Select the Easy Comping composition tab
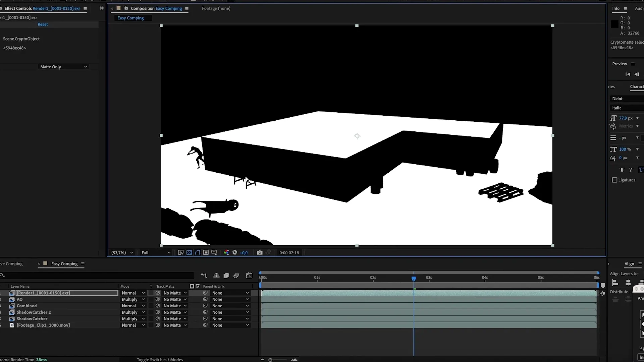Screen dimensions: 644x362 [x=157, y=9]
